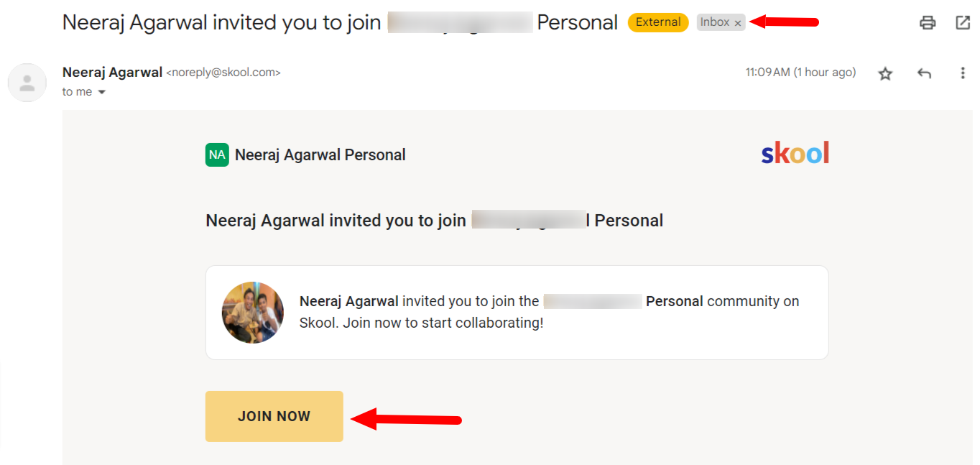Open Neeraj Agarwal's circular profile photo
Viewport: 980px width, 465px height.
(253, 312)
